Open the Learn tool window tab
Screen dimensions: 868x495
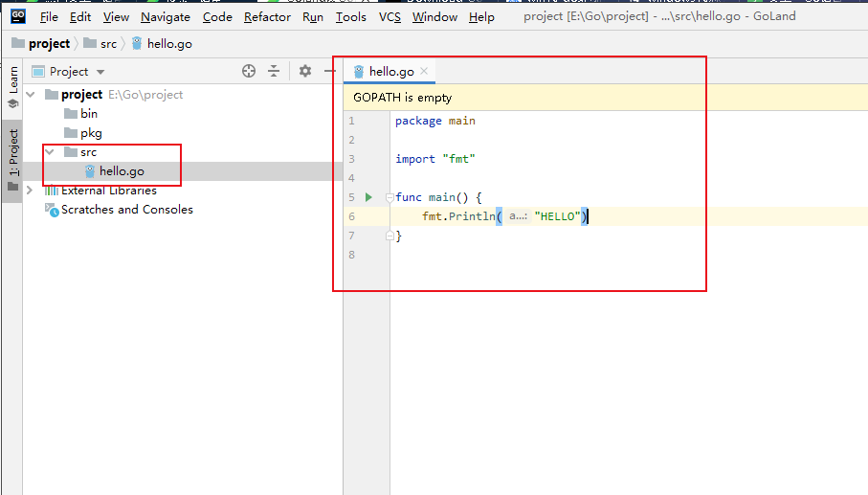[x=12, y=87]
